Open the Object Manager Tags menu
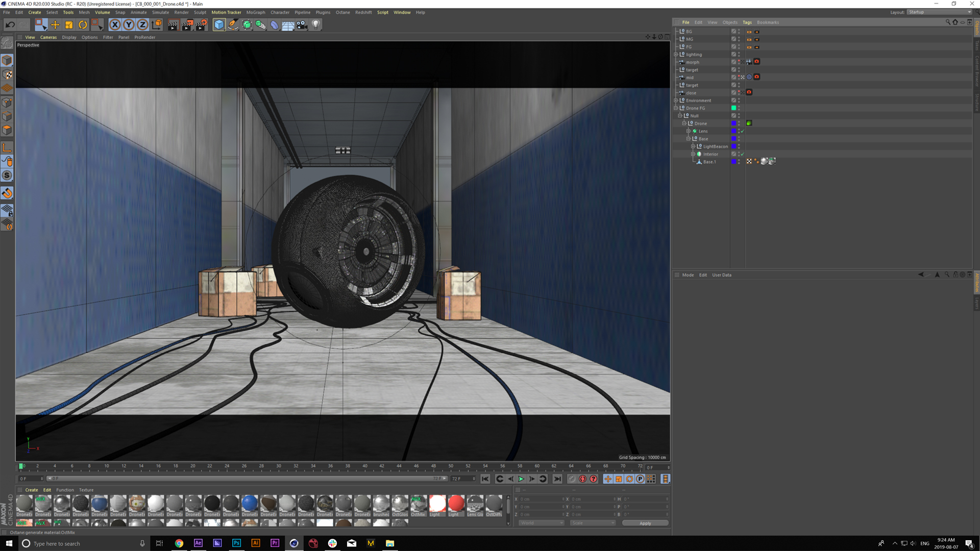This screenshot has height=551, width=980. click(747, 22)
